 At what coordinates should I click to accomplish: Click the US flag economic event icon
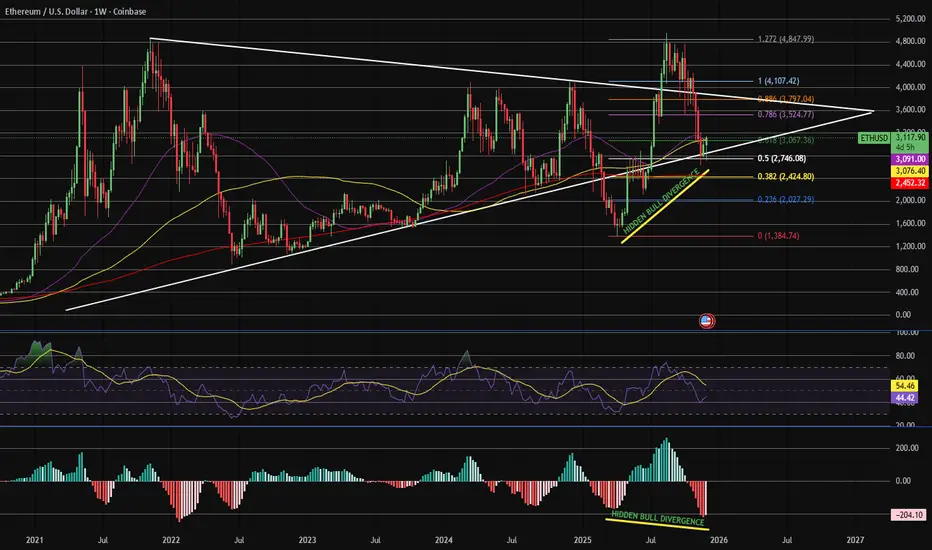click(x=706, y=322)
